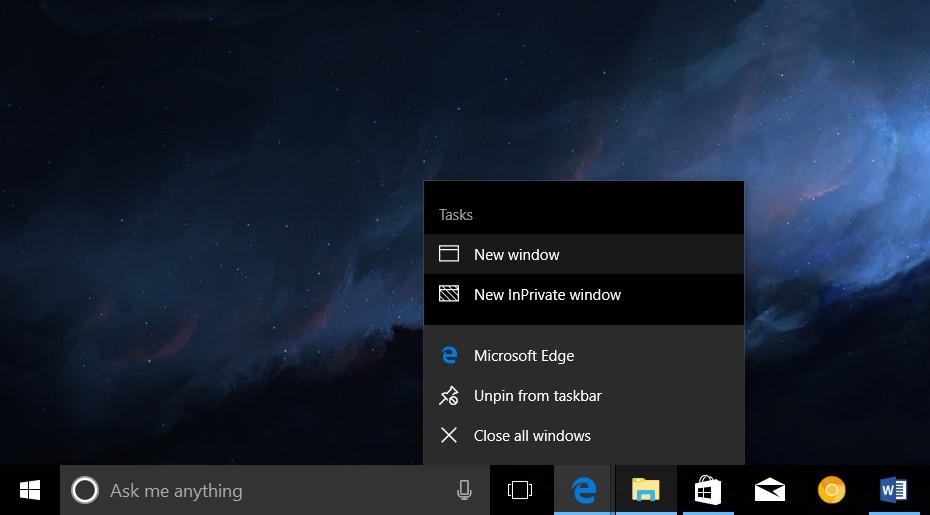The width and height of the screenshot is (930, 515).
Task: Open the Windows Start menu
Action: (30, 490)
